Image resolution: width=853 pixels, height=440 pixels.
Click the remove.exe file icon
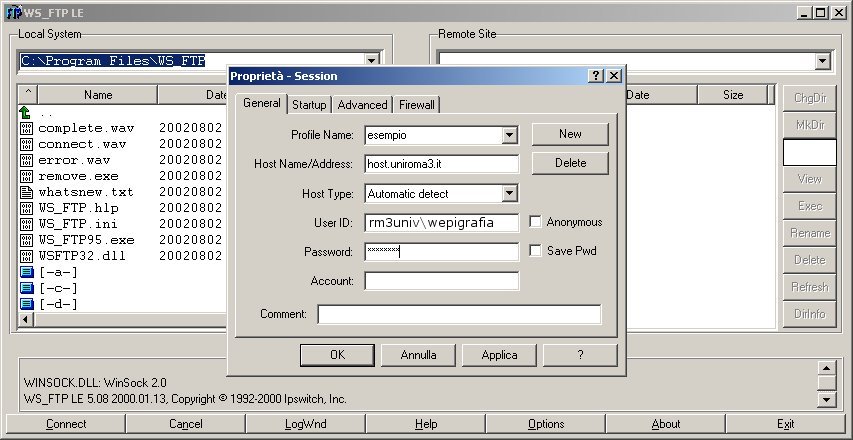pos(26,176)
